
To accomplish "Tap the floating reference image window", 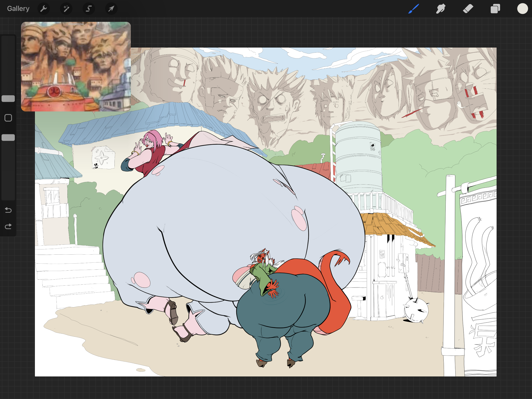I will pos(76,67).
